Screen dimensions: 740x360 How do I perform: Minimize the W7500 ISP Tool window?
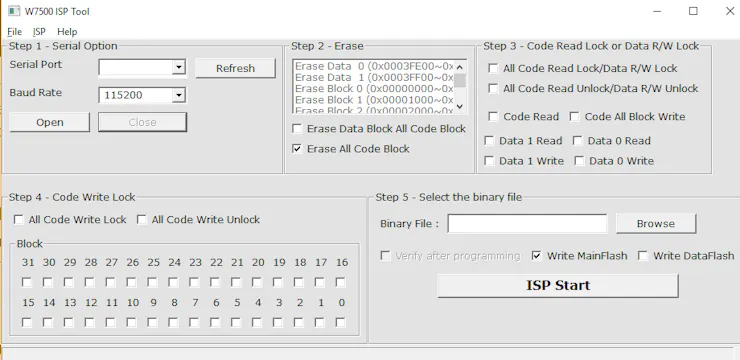pyautogui.click(x=656, y=11)
